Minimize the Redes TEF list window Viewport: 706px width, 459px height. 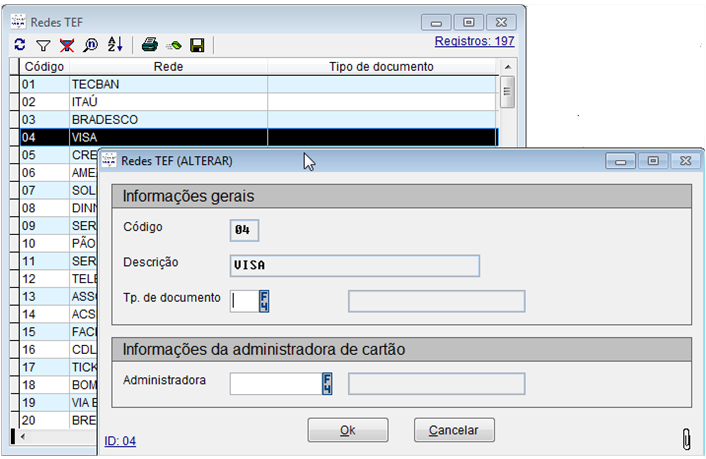click(436, 22)
